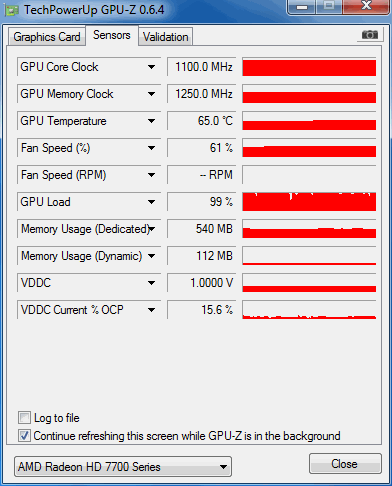This screenshot has height=486, width=392.
Task: Switch to the Graphics Card tab
Action: click(x=47, y=37)
